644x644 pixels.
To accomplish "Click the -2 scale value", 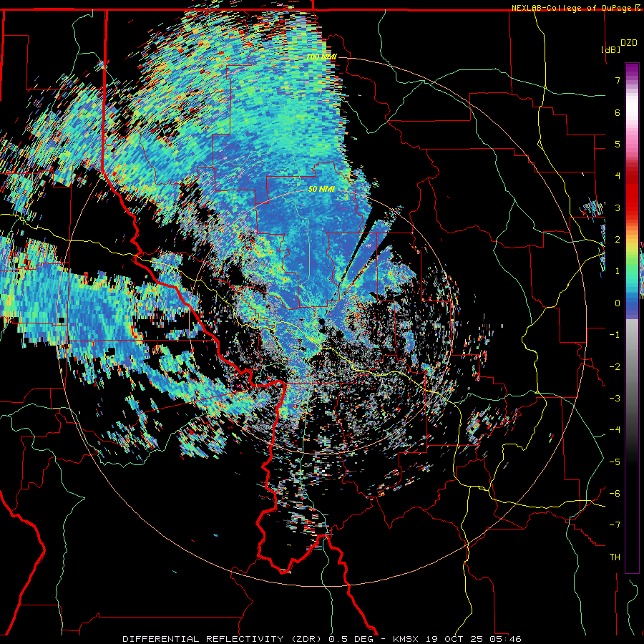I will point(615,367).
